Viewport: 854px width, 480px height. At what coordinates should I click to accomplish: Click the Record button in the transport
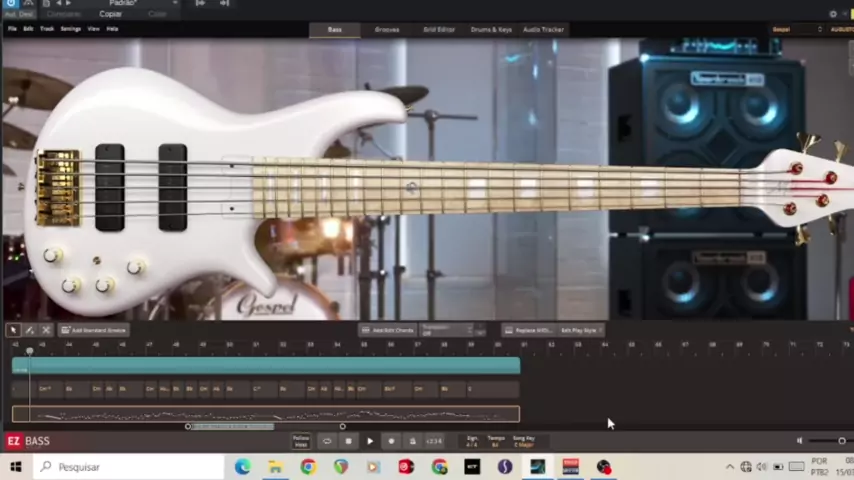click(391, 441)
